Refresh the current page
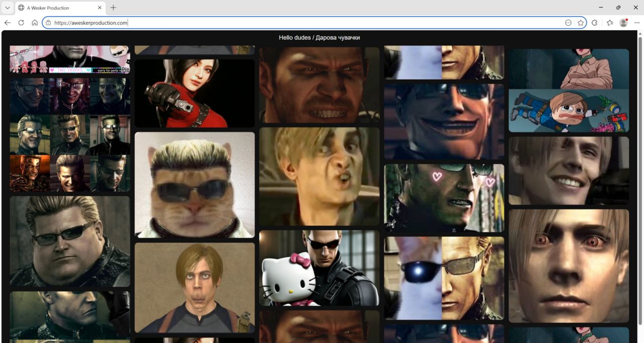Viewport: 644px width, 343px height. click(x=21, y=23)
